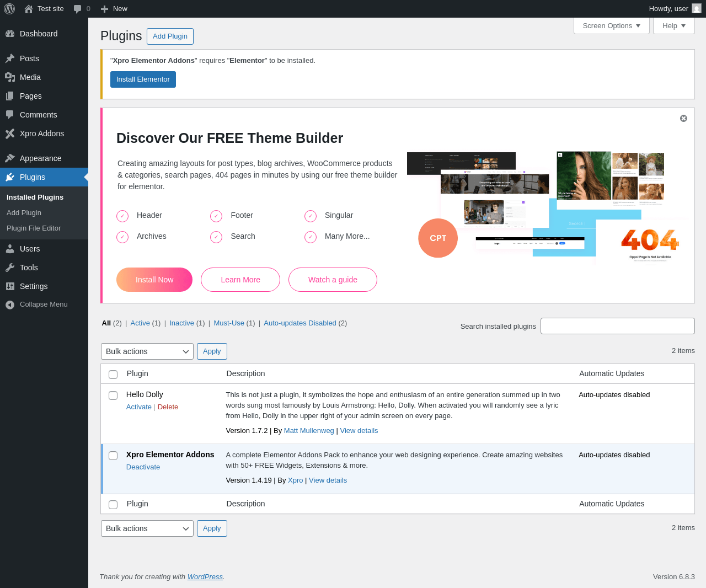Open the WordPress footer link
The image size is (706, 588).
pyautogui.click(x=205, y=577)
